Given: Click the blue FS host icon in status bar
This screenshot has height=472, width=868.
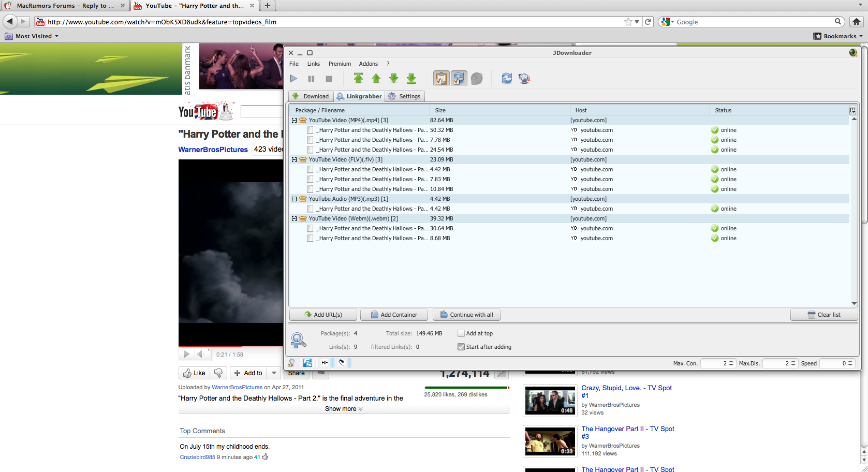Looking at the screenshot, I should (x=307, y=363).
